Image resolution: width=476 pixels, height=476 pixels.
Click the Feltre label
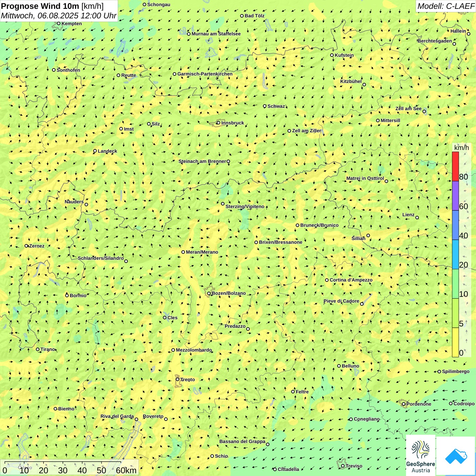(x=302, y=392)
